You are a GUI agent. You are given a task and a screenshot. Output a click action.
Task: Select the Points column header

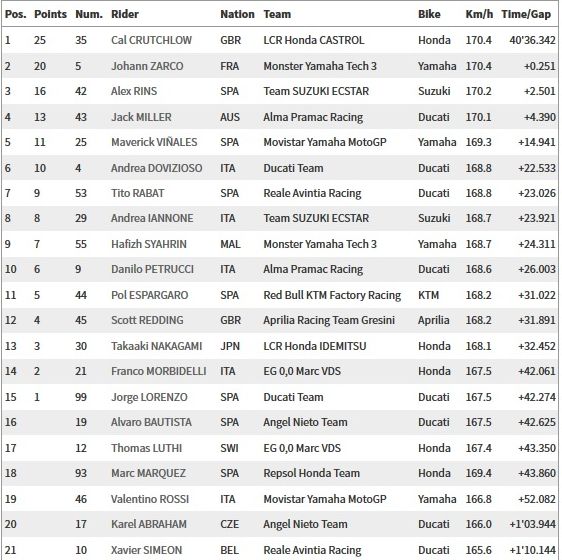coord(51,14)
